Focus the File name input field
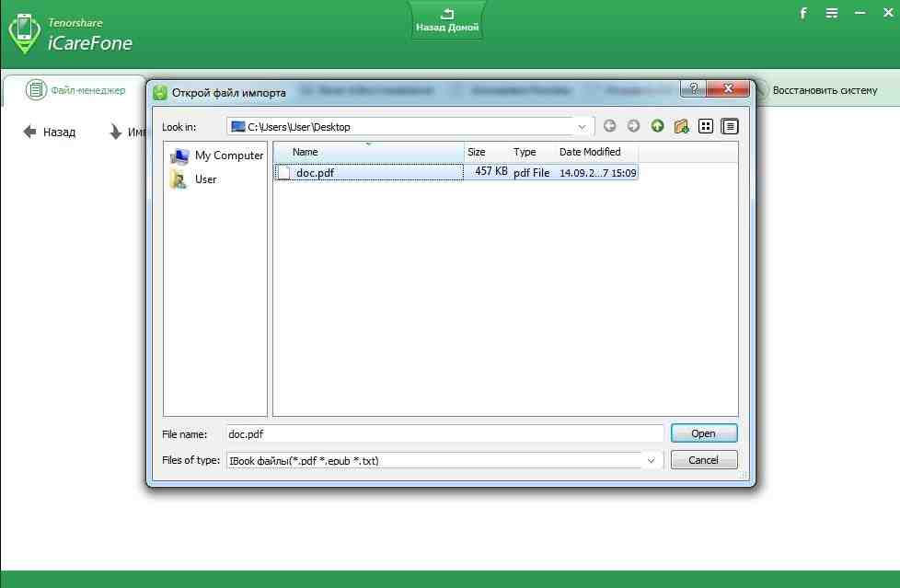900x588 pixels. [x=444, y=434]
